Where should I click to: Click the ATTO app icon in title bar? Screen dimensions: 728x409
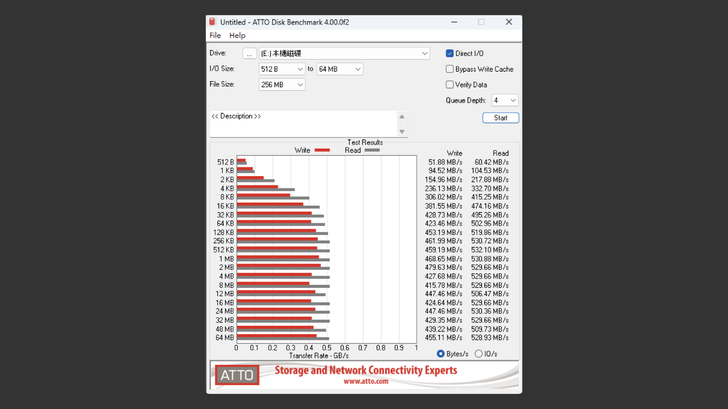tap(213, 22)
